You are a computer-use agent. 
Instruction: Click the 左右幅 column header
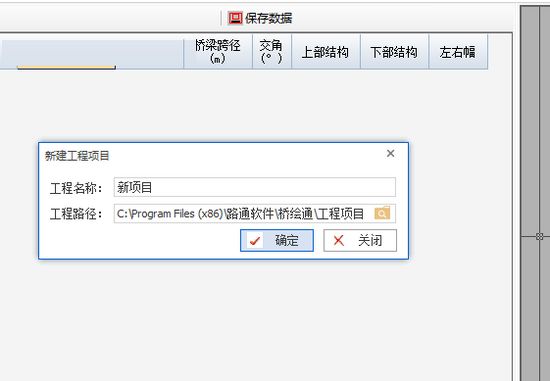tap(458, 52)
